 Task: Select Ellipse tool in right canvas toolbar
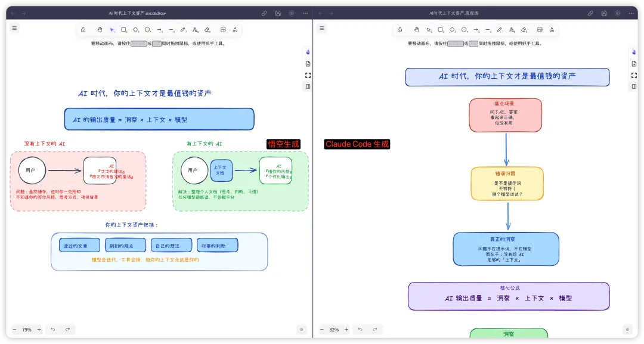464,30
